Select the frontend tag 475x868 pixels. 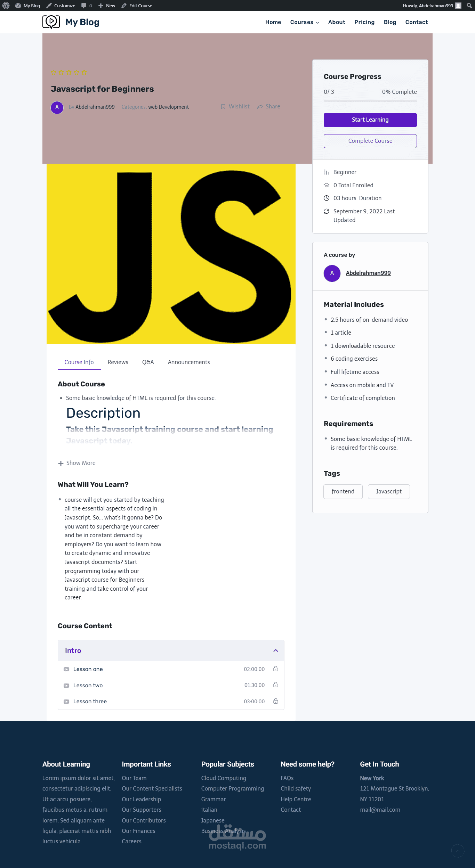pyautogui.click(x=343, y=491)
